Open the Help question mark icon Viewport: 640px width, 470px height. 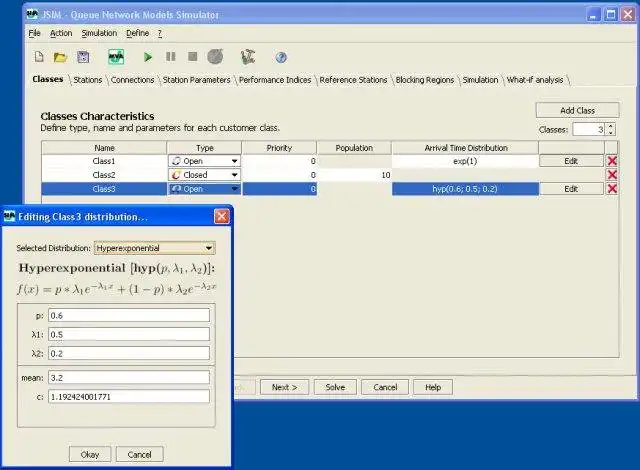tap(281, 57)
